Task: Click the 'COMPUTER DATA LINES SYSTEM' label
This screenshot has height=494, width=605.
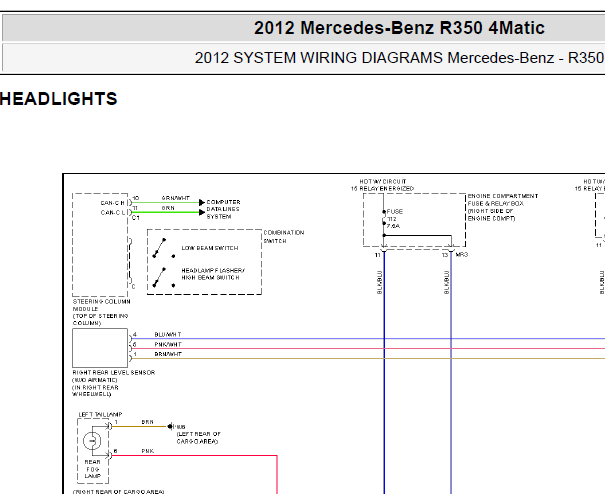Action: point(223,209)
